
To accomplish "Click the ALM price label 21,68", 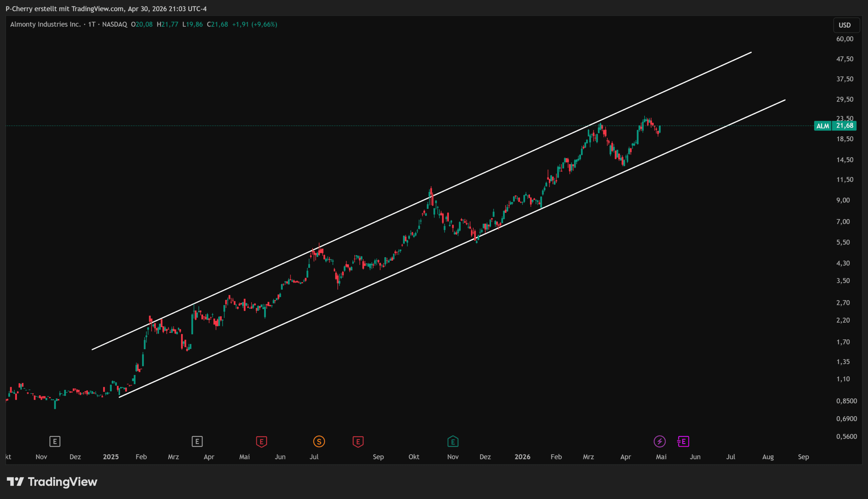I will 835,126.
